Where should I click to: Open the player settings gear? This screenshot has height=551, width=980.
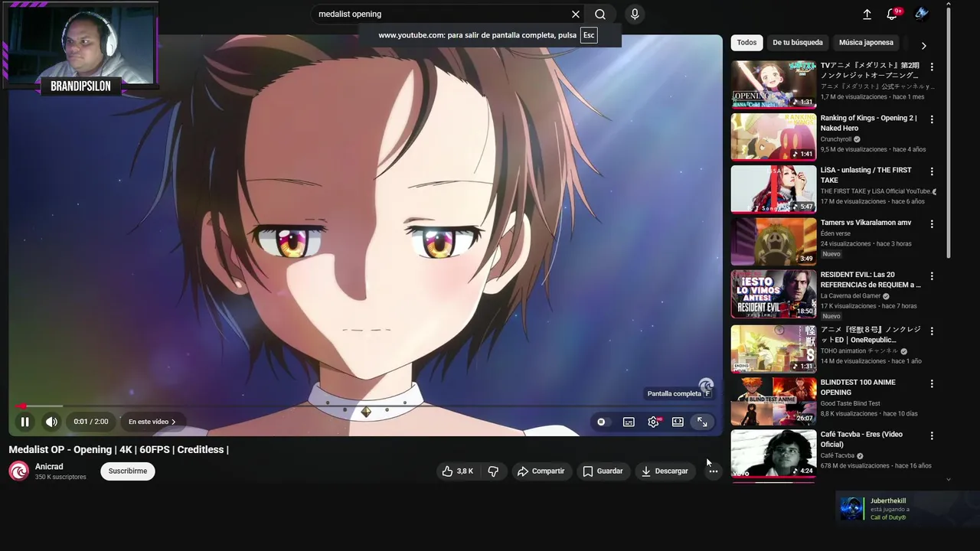click(x=653, y=422)
